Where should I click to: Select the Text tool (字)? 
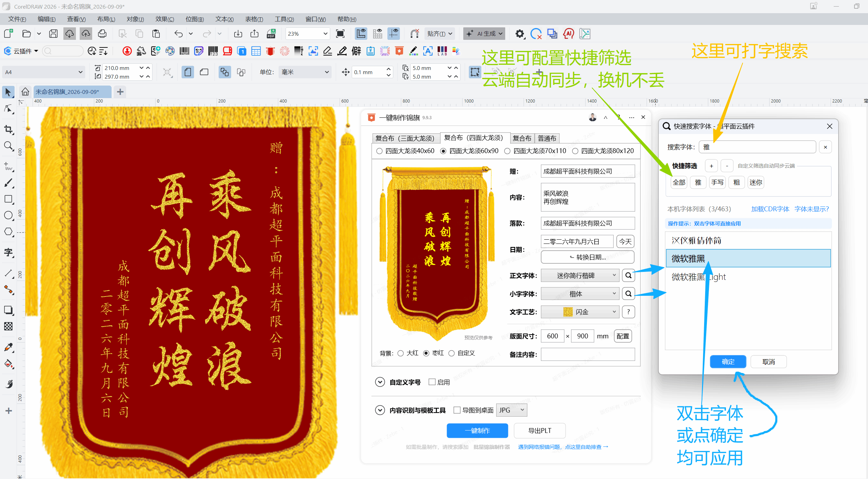[8, 252]
